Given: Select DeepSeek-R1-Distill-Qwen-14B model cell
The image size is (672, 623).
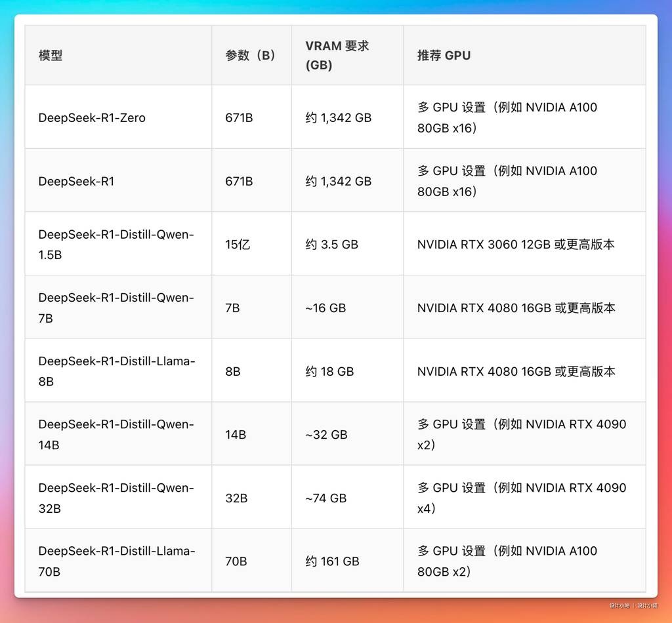Looking at the screenshot, I should 116,435.
